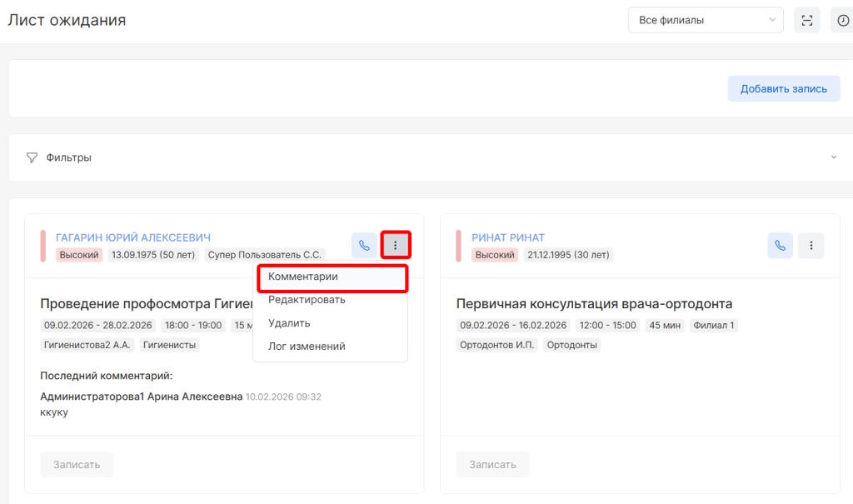
Task: Click Записать on Gagarin's card
Action: click(x=77, y=465)
